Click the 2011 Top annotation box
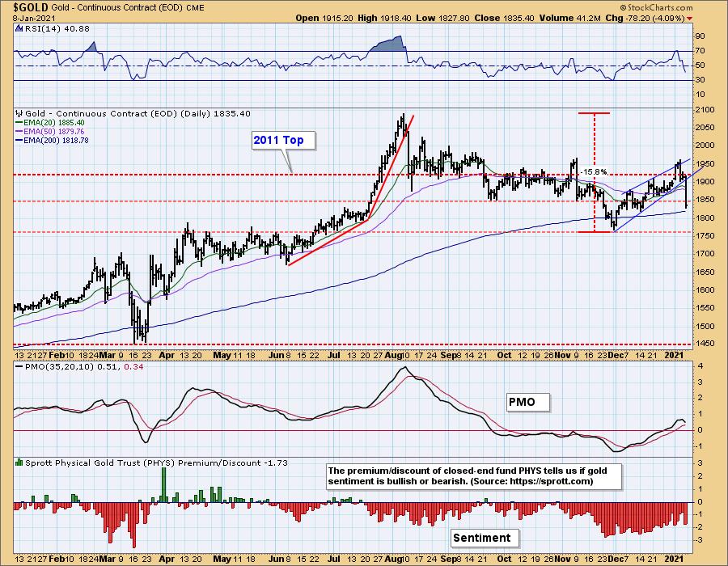728x566 pixels. [x=283, y=140]
